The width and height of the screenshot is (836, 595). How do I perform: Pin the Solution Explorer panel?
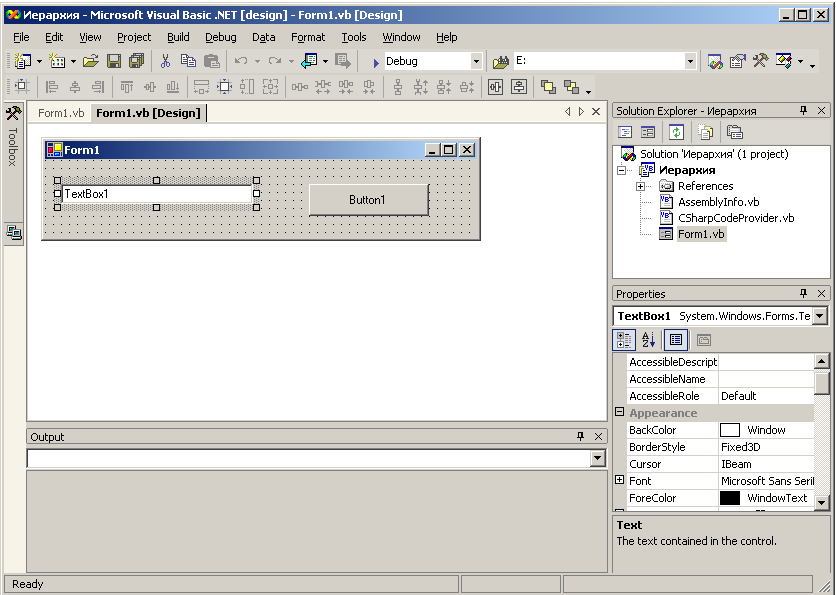[x=803, y=110]
